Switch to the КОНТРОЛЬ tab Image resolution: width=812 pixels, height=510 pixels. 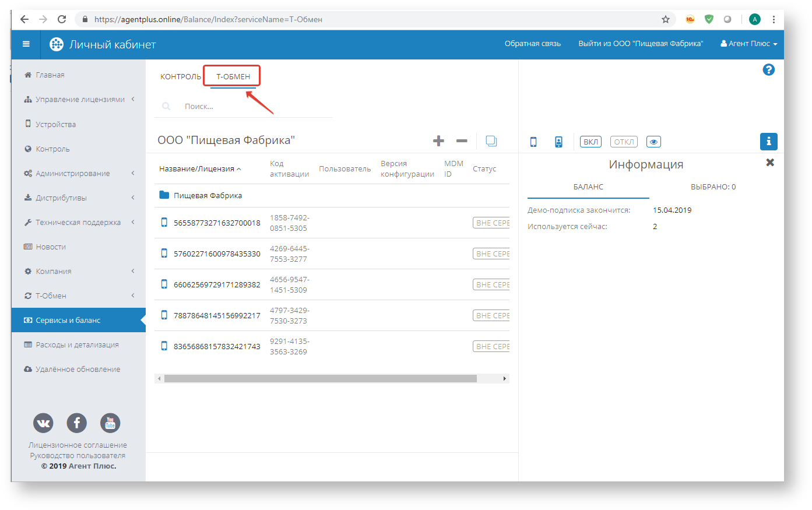181,76
